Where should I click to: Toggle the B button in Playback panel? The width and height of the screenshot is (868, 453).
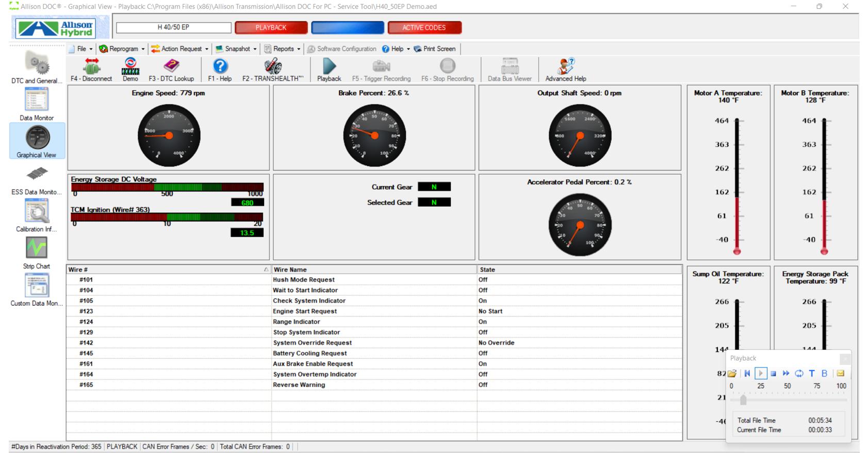824,374
